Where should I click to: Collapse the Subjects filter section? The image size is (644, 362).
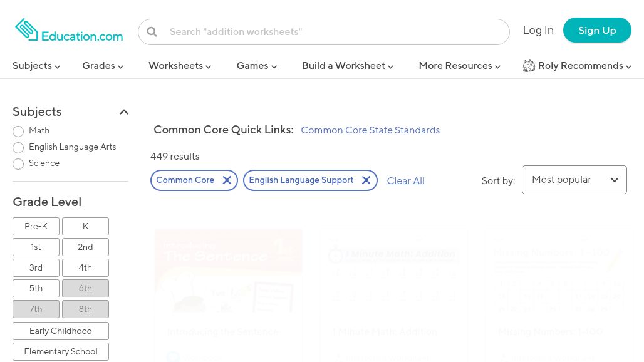coord(124,111)
